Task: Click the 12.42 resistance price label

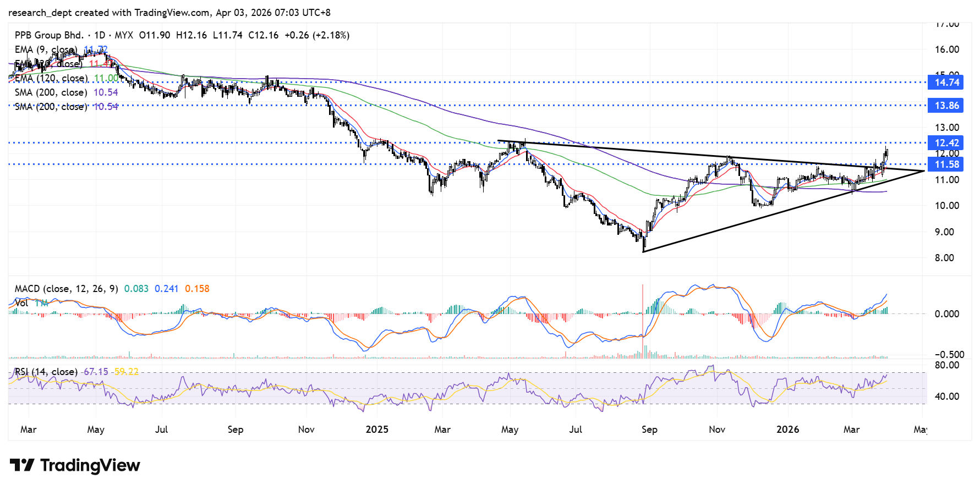Action: (x=946, y=143)
